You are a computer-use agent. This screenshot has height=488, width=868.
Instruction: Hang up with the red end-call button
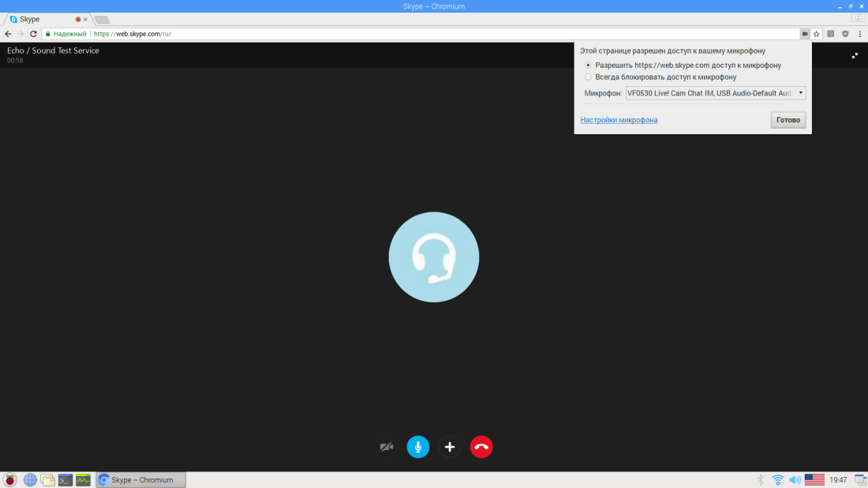pos(481,447)
